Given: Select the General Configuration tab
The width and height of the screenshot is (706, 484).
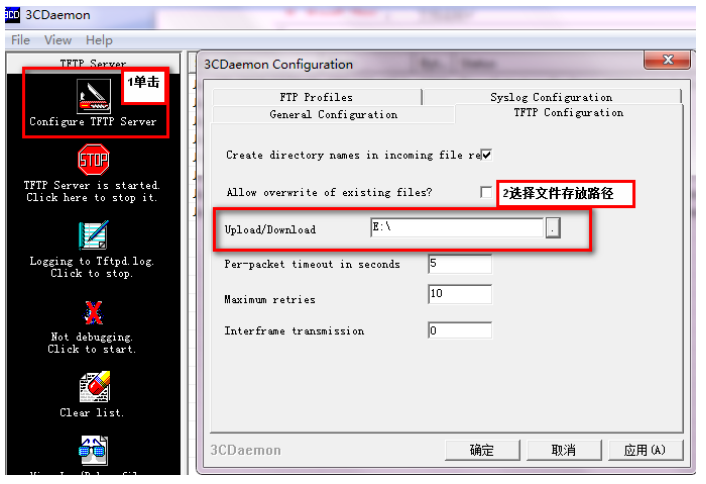Looking at the screenshot, I should [x=333, y=114].
